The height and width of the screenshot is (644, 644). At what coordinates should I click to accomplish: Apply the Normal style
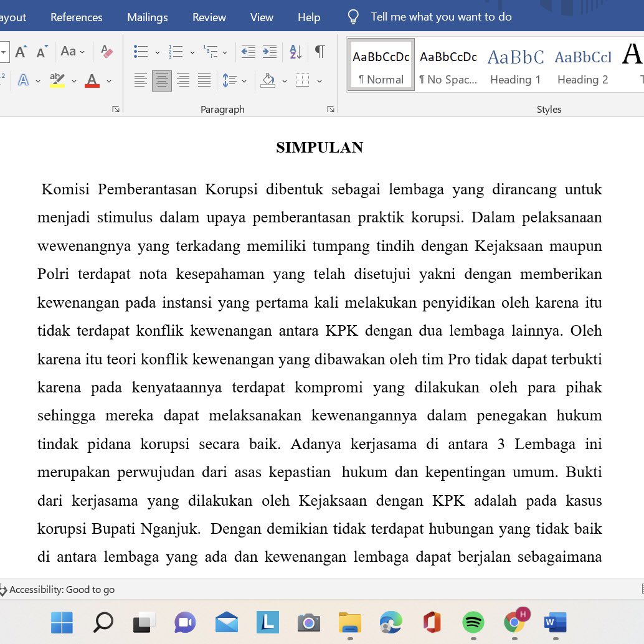pos(381,65)
